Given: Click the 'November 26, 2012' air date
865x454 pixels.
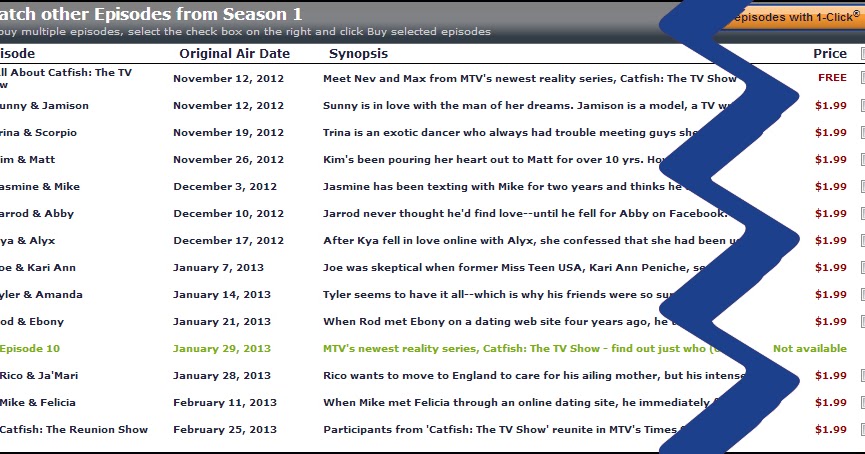Looking at the screenshot, I should [x=228, y=159].
